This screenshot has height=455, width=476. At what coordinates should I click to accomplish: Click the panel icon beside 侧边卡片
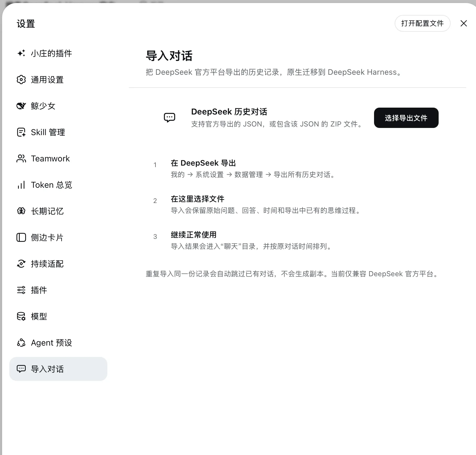[21, 237]
